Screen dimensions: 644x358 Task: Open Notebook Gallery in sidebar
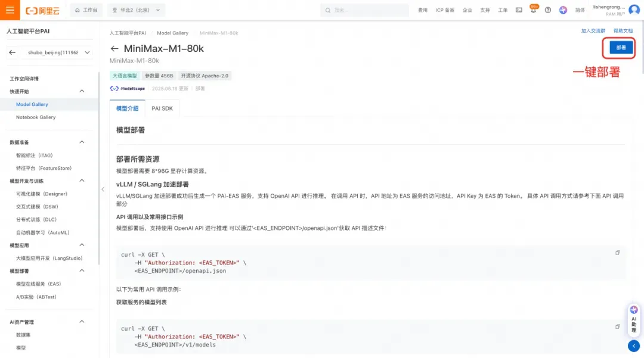pyautogui.click(x=36, y=117)
